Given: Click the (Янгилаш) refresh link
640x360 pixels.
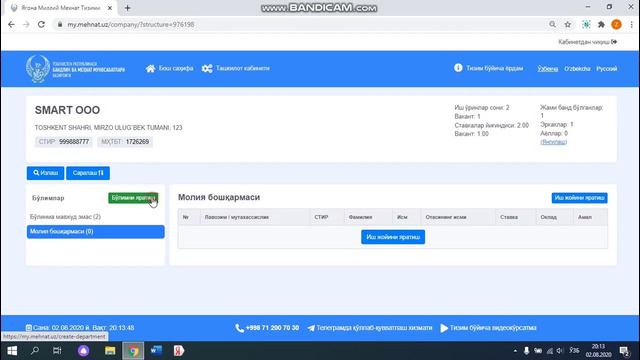Looking at the screenshot, I should [553, 142].
